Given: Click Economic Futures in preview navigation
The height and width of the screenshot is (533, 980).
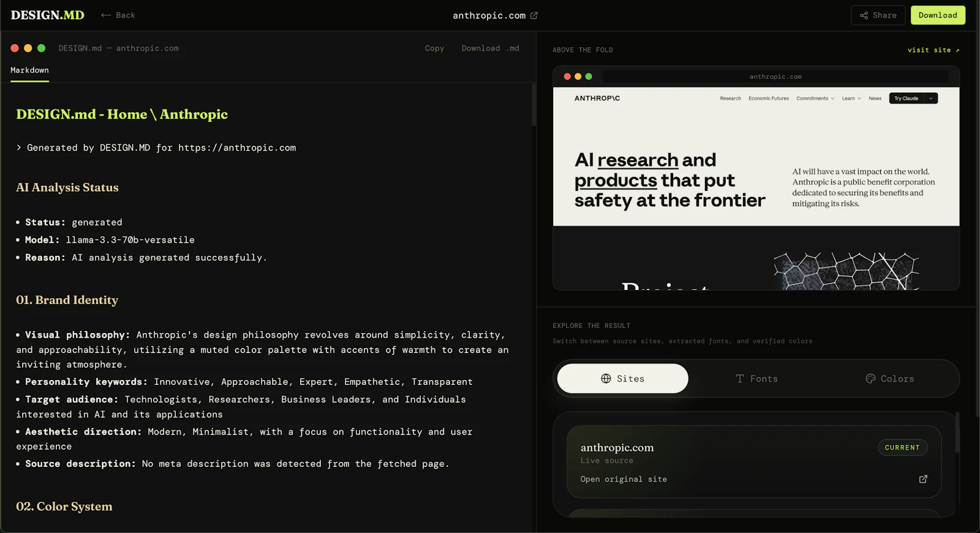Looking at the screenshot, I should [x=769, y=99].
